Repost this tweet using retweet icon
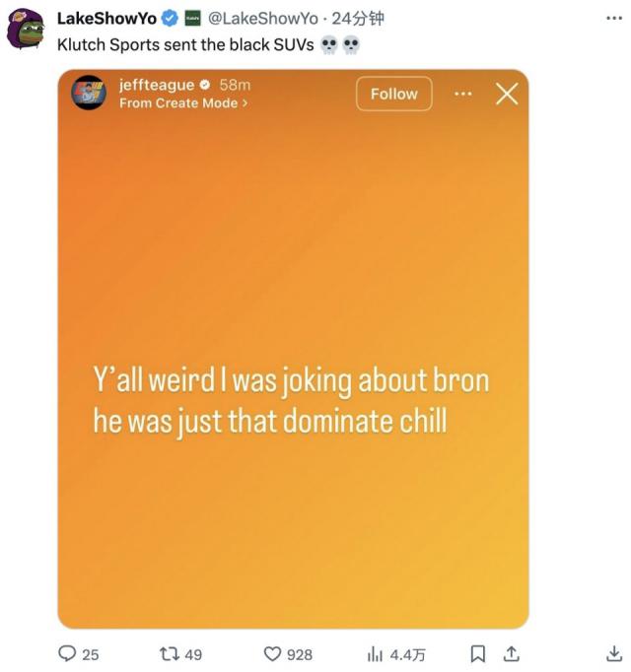 point(168,653)
